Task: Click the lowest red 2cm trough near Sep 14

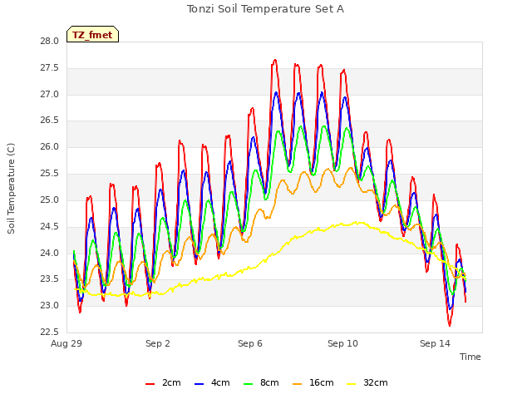Action: [x=450, y=325]
